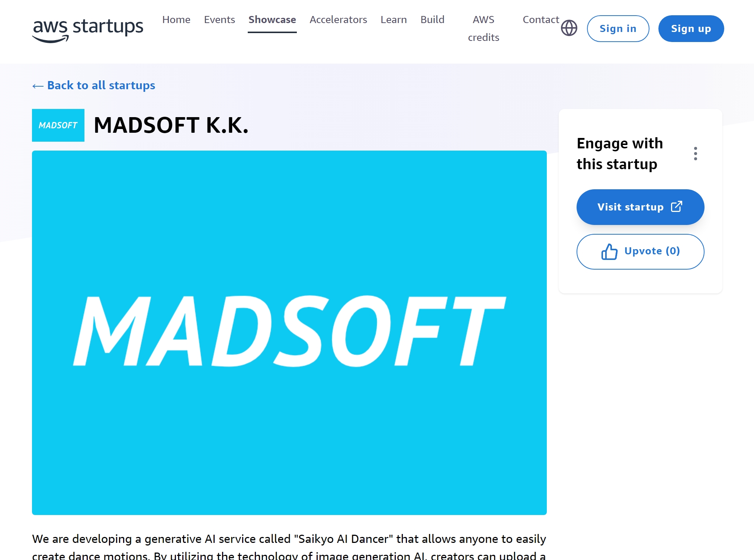Select the Learn menu item
The width and height of the screenshot is (754, 560).
(x=393, y=19)
